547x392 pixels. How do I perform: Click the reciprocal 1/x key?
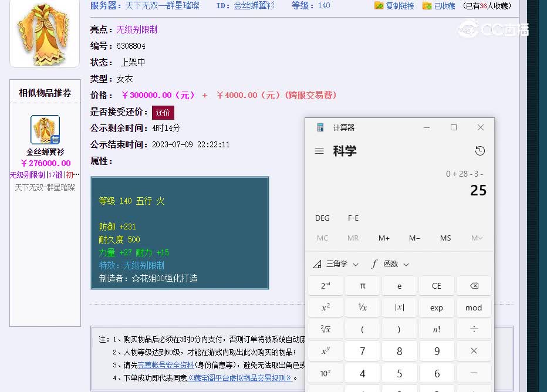pyautogui.click(x=363, y=307)
